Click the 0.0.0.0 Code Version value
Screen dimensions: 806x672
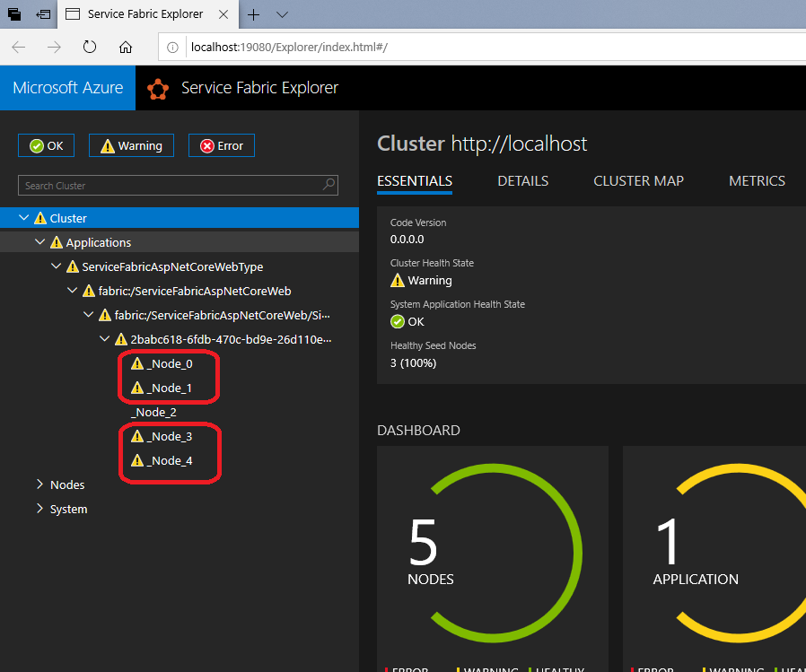point(407,240)
